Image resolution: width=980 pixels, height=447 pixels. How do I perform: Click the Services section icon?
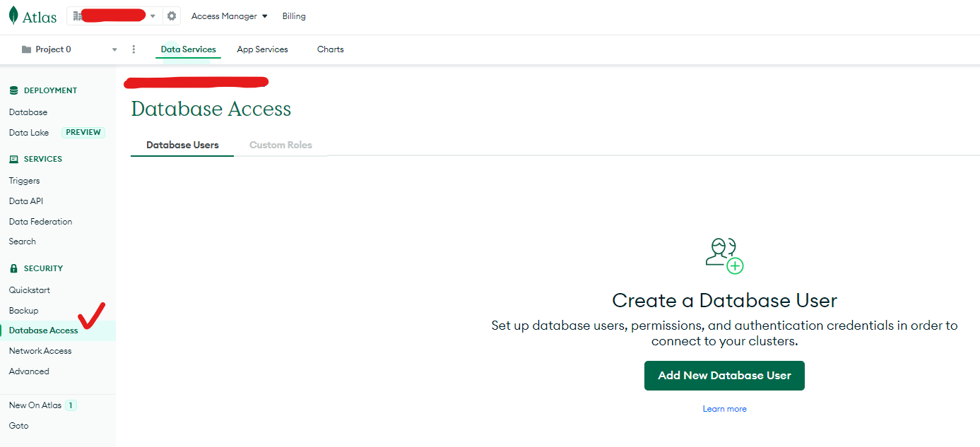click(13, 159)
